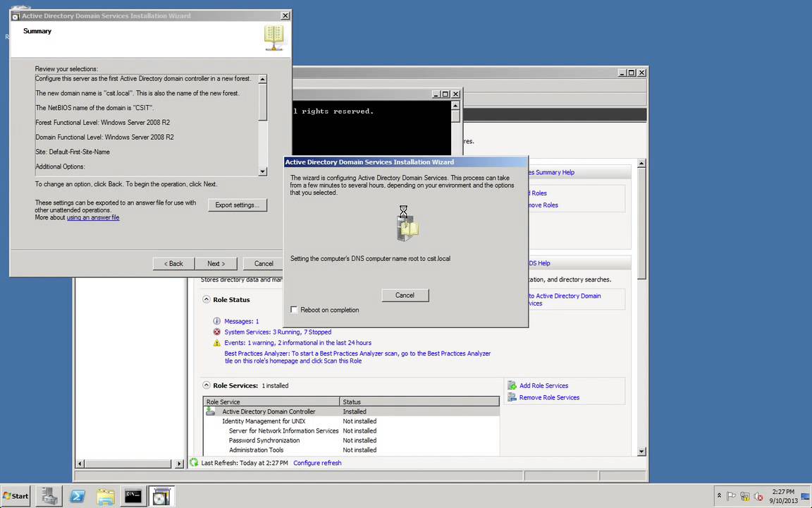Click Remove Roles link
812x508 pixels.
[x=543, y=205]
